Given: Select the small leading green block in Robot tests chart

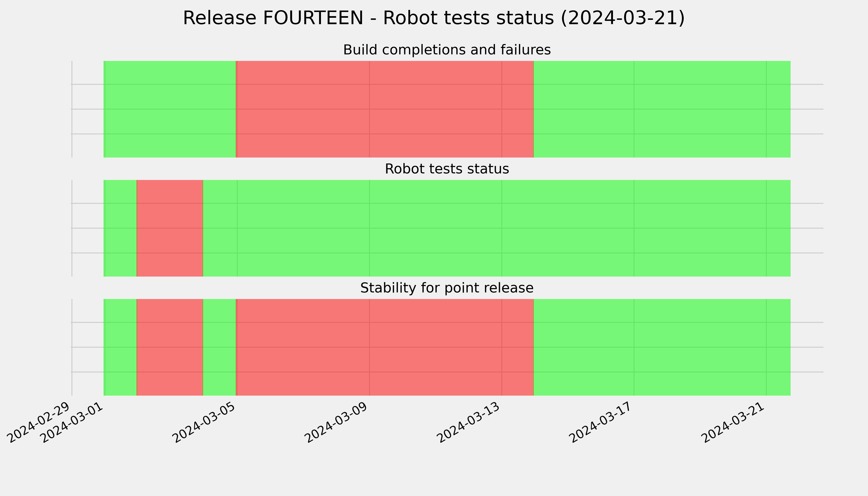Looking at the screenshot, I should (x=120, y=228).
